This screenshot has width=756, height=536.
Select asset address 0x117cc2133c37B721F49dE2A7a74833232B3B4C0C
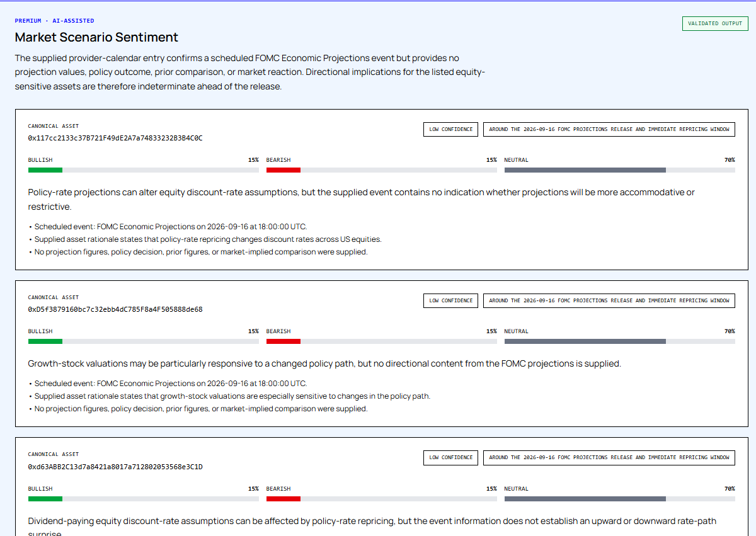pyautogui.click(x=115, y=138)
